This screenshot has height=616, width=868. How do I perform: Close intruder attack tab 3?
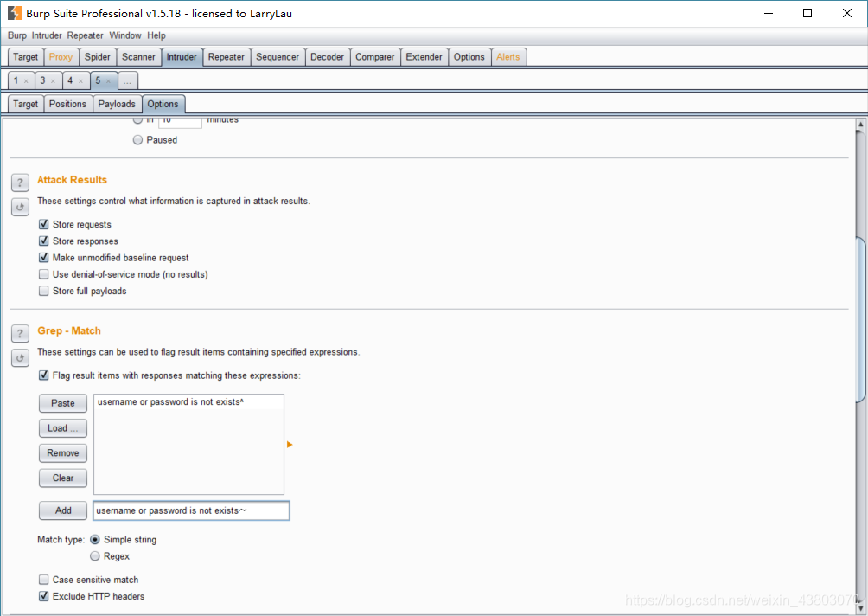click(x=53, y=81)
